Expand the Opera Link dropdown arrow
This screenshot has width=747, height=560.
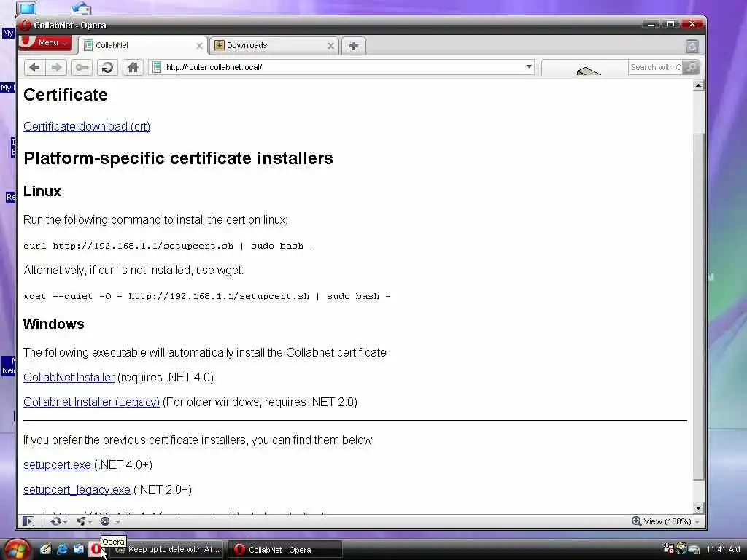pos(65,522)
